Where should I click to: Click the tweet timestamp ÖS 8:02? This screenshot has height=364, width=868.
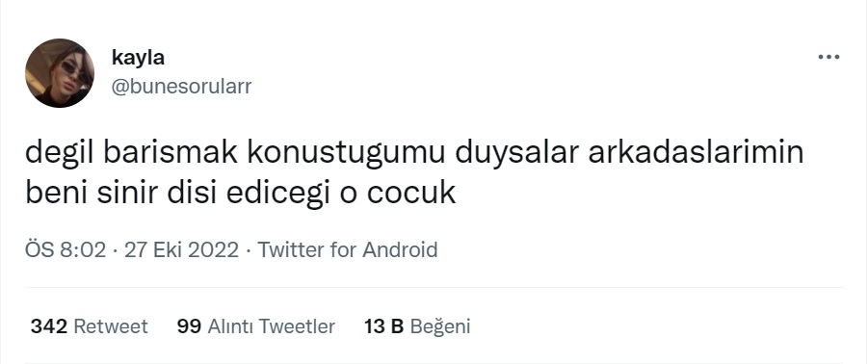pyautogui.click(x=66, y=250)
